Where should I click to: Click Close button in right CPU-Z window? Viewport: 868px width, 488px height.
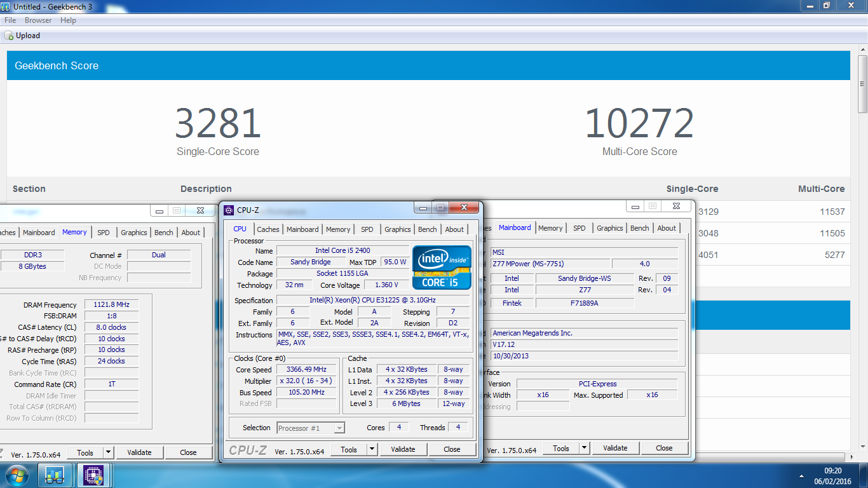tap(664, 448)
